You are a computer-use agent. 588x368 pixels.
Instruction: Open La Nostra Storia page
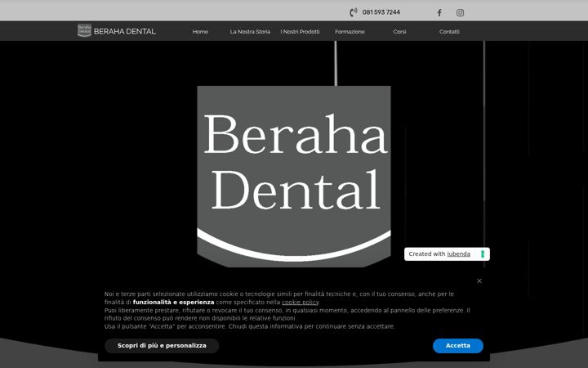click(250, 32)
